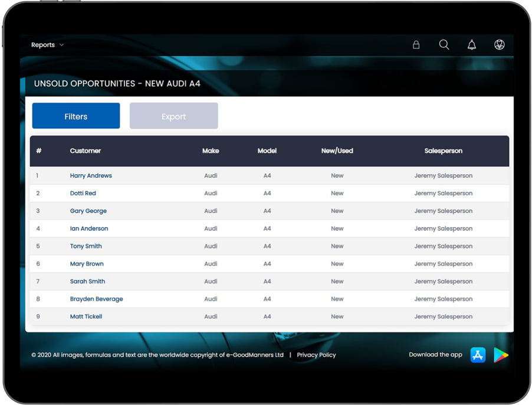
Task: Open the Filters panel
Action: 76,116
